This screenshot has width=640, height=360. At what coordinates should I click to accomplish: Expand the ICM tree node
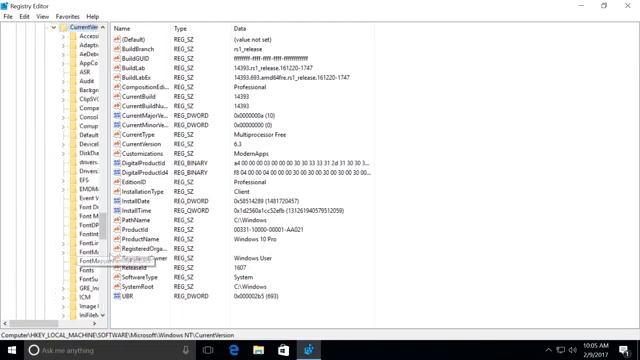[63, 297]
